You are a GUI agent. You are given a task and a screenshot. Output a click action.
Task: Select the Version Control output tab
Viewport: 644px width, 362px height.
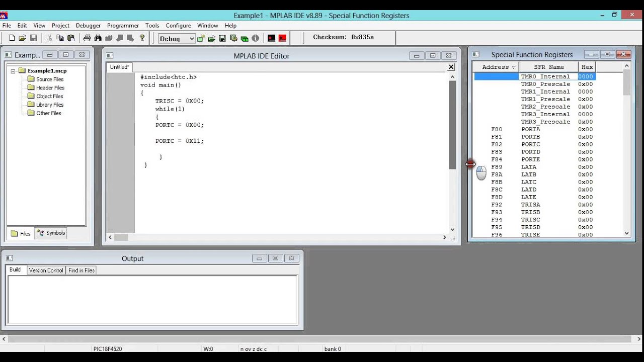point(46,270)
